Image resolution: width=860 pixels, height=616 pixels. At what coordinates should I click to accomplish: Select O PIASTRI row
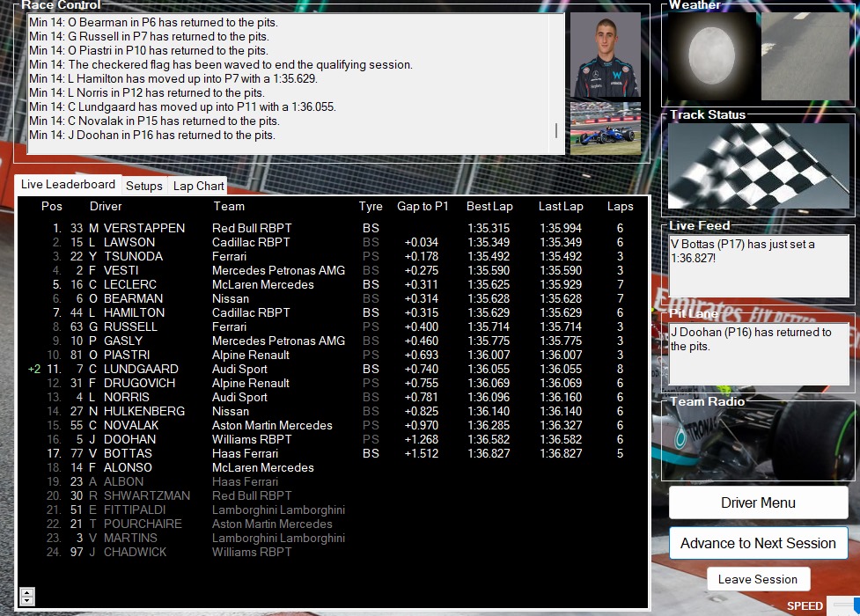tap(333, 355)
